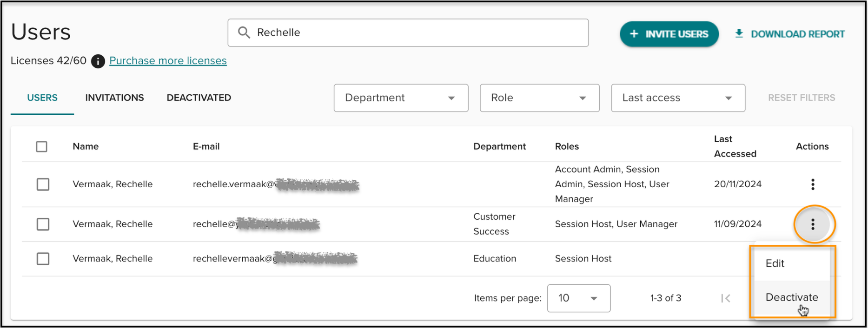
Task: Open actions menu for rechelle.vermaak user
Action: pyautogui.click(x=812, y=184)
